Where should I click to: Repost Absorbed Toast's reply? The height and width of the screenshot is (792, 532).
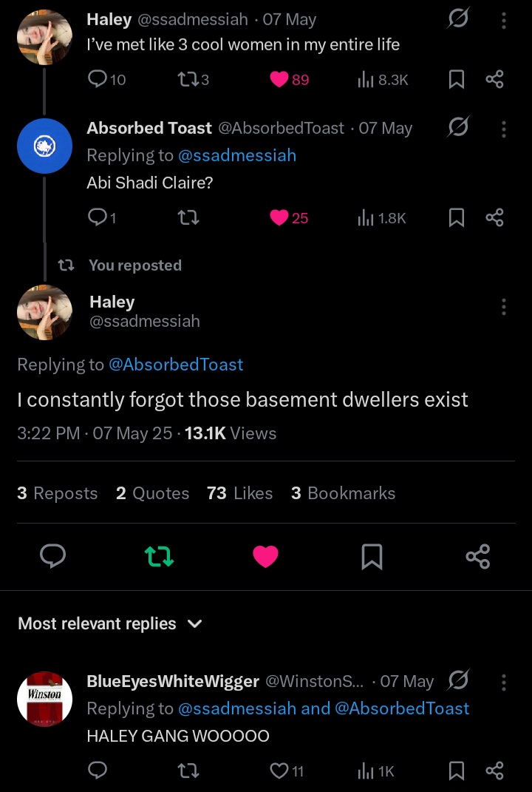[x=189, y=217]
